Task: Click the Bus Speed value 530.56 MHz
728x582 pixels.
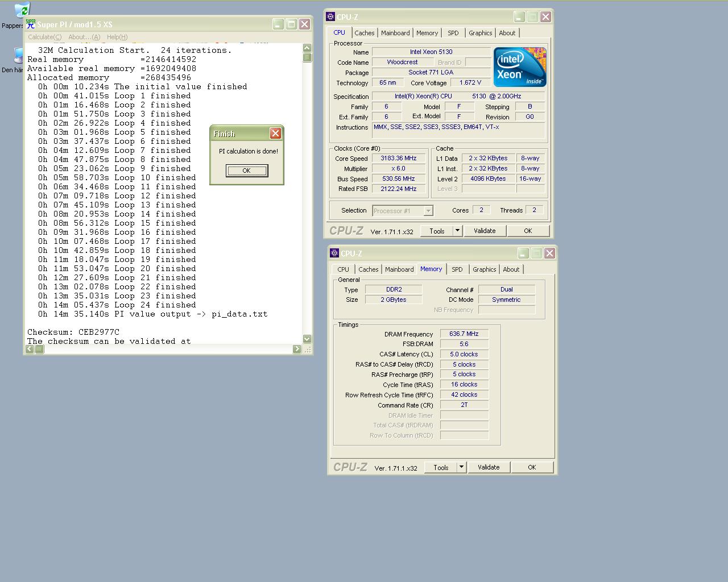Action: pos(399,178)
